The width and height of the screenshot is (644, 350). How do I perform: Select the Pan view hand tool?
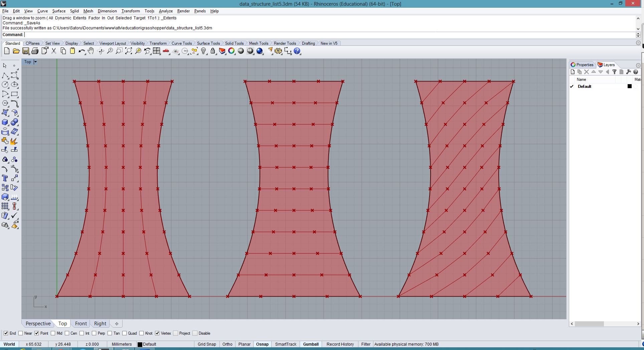pos(91,51)
